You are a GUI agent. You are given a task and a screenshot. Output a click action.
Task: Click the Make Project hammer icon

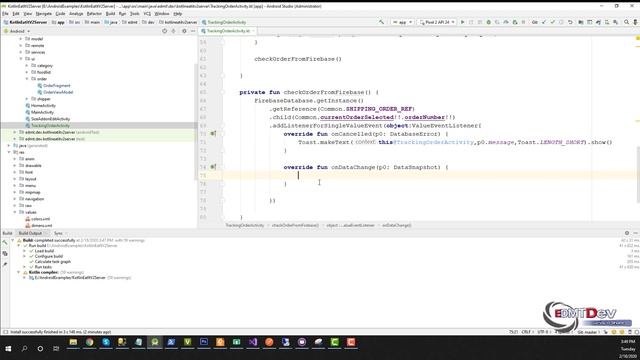(x=381, y=22)
